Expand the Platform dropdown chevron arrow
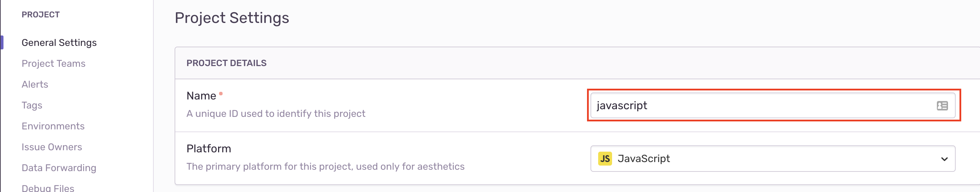980x192 pixels. click(944, 159)
